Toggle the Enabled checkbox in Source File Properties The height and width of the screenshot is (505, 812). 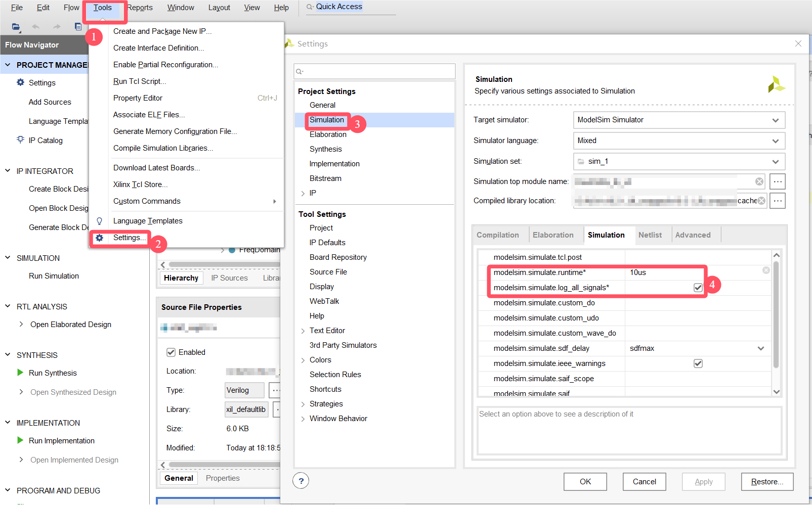tap(171, 352)
